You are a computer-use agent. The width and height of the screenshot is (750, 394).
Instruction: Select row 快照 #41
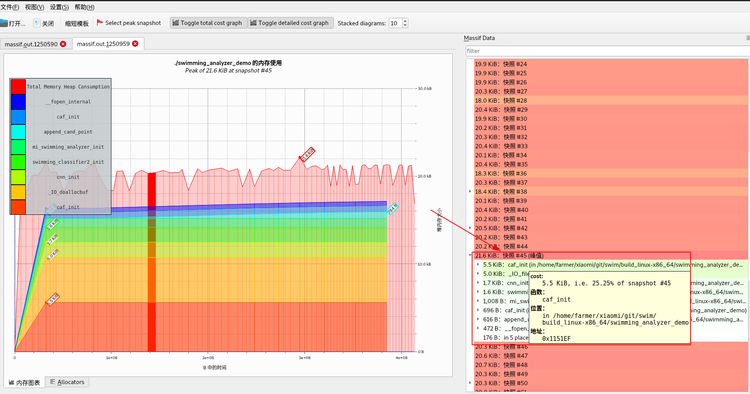tap(610, 219)
